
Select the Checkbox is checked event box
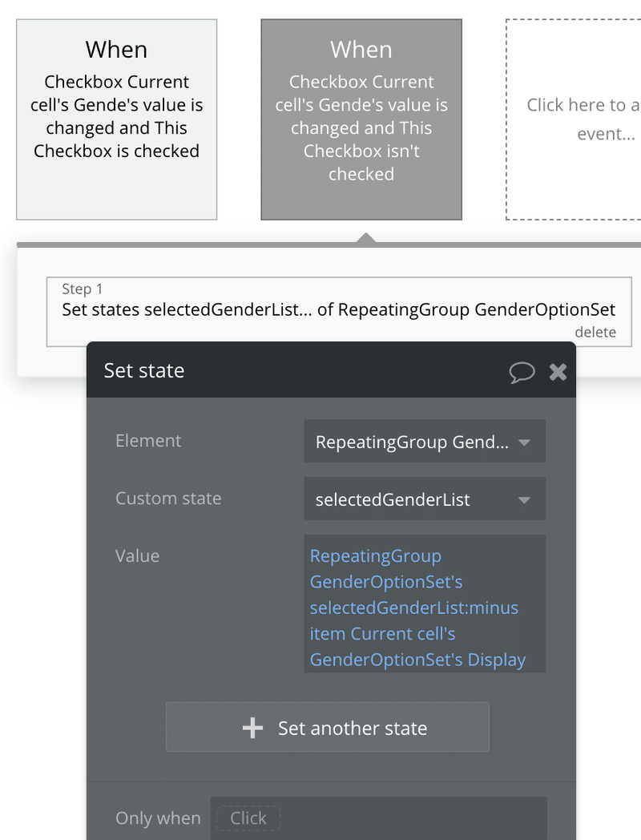pos(117,119)
